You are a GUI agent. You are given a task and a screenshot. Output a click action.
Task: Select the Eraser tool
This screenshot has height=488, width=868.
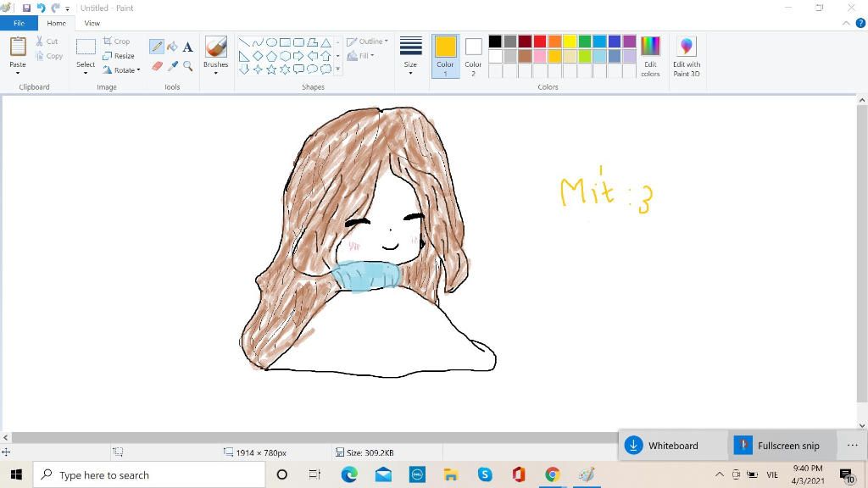pos(157,66)
